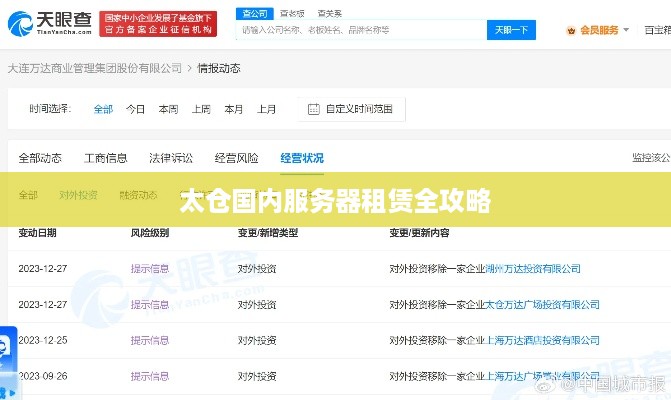The image size is (671, 400).
Task: Select the 融资动态 sub-filter
Action: [138, 196]
